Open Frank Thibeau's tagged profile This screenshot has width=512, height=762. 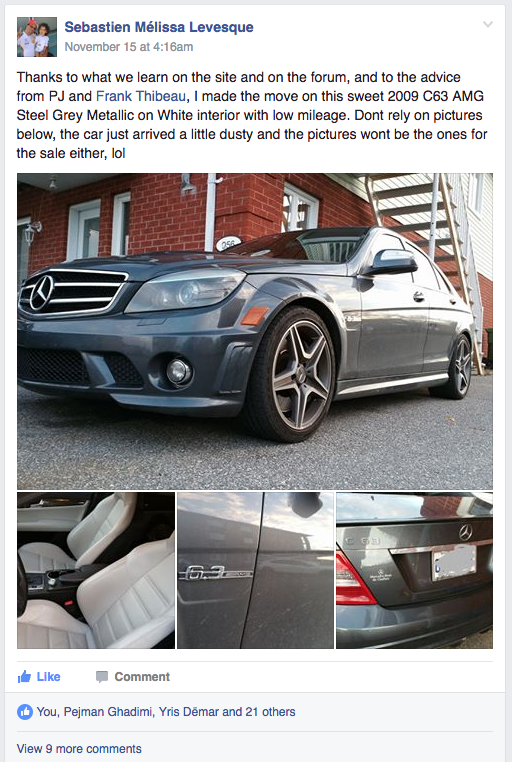pos(141,96)
